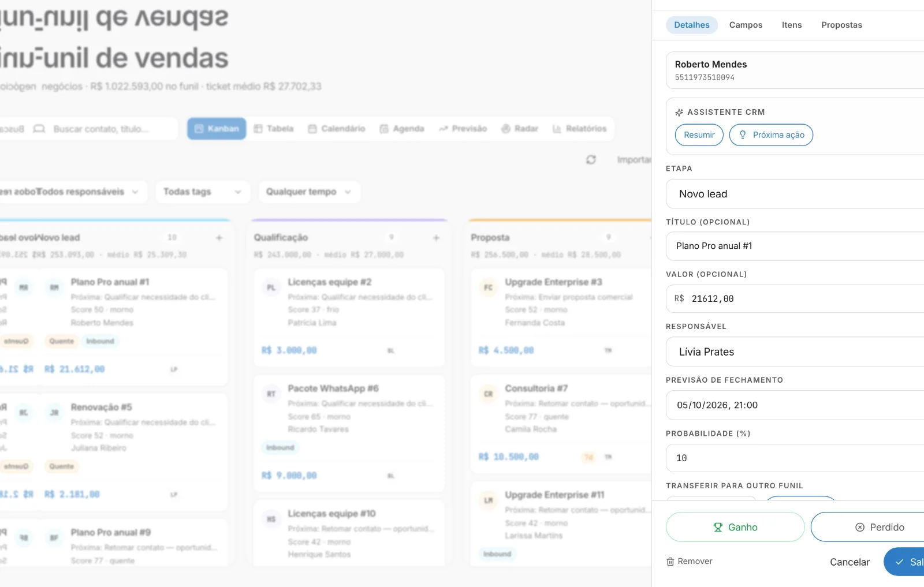Click the refresh icon near Importar
This screenshot has width=924, height=587.
pyautogui.click(x=591, y=159)
